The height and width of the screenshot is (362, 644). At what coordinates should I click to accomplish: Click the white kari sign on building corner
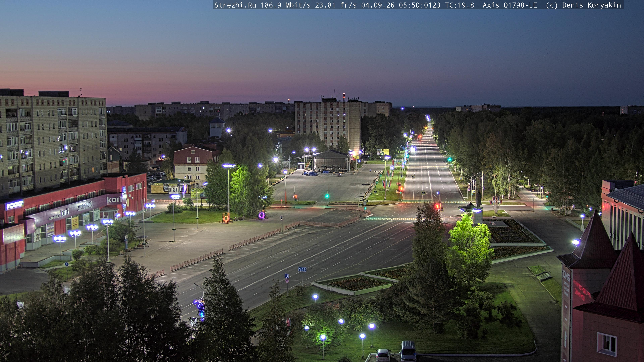coord(114,200)
